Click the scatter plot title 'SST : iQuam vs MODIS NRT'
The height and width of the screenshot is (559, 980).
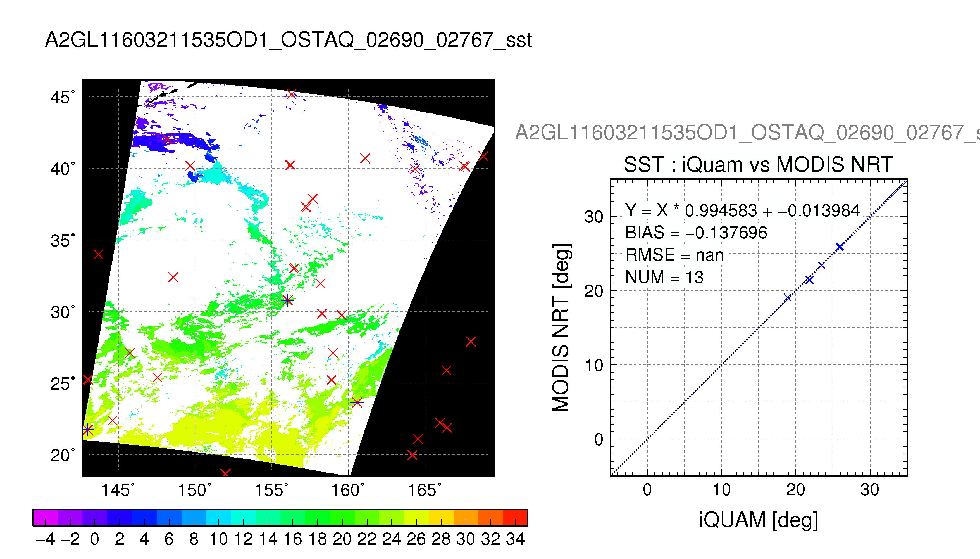(758, 165)
